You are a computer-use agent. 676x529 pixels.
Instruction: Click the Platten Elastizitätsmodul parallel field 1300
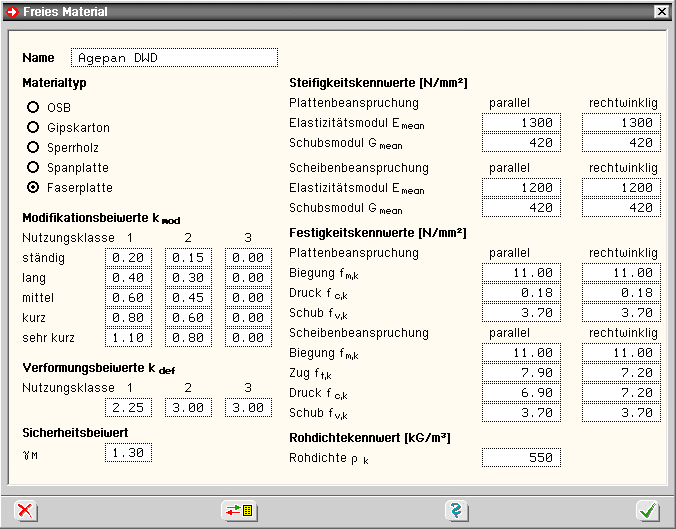coord(521,123)
